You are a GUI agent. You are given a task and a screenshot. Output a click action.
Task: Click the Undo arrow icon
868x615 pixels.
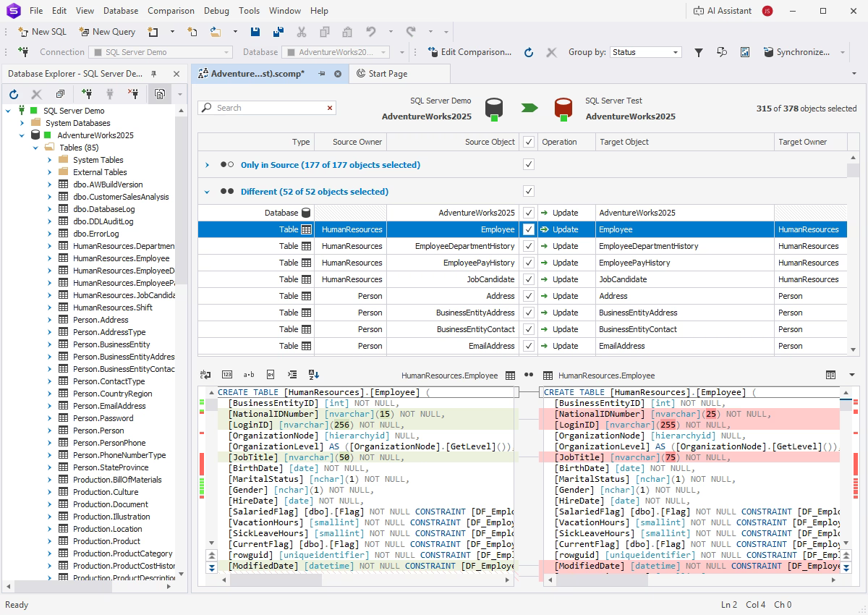[371, 32]
